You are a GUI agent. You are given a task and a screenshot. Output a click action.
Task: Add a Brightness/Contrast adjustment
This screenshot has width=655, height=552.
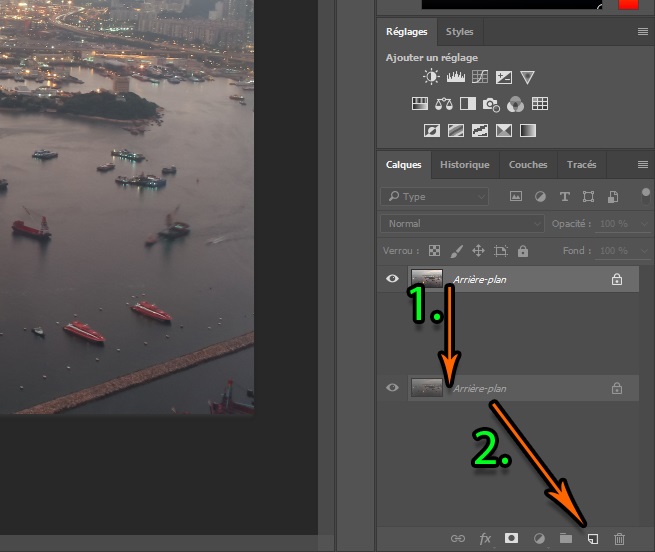coord(431,77)
